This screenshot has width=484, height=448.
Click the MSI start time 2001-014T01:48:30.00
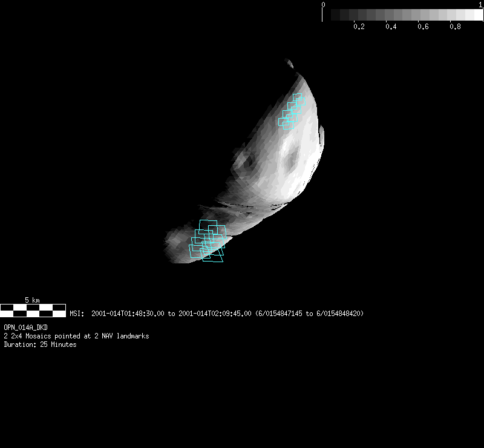[128, 314]
